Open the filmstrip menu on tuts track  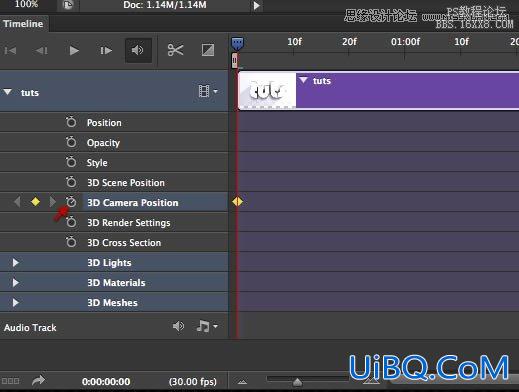coord(208,91)
